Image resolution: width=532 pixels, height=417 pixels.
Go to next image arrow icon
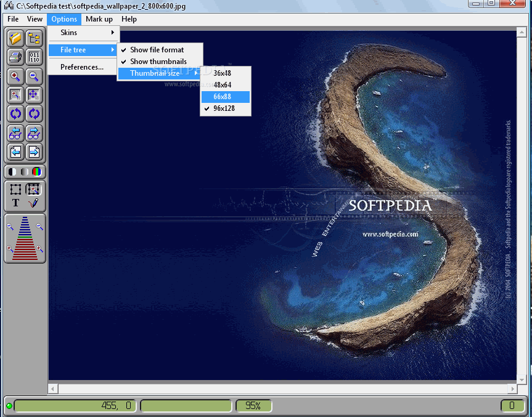point(34,152)
